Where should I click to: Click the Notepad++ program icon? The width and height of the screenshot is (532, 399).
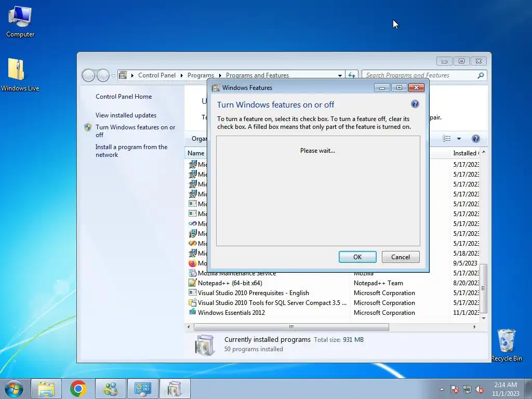tap(192, 283)
